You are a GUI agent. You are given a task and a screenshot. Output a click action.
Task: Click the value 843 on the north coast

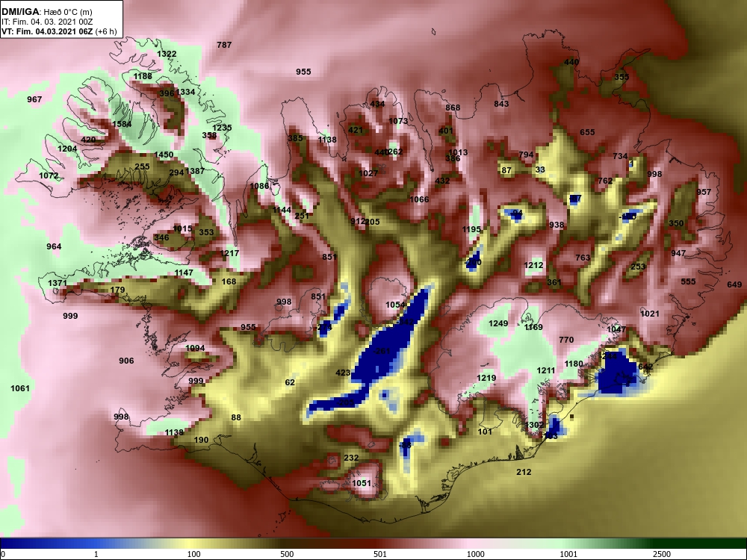(501, 103)
